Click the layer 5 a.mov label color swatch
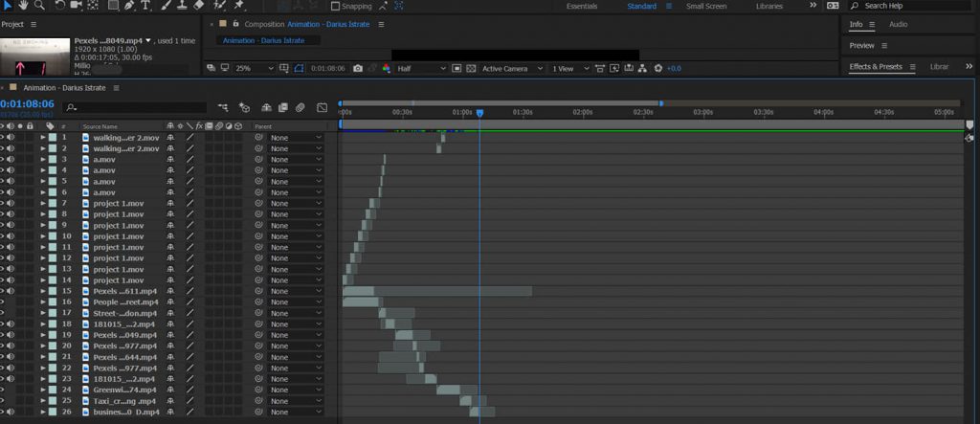The height and width of the screenshot is (424, 980). 53,181
